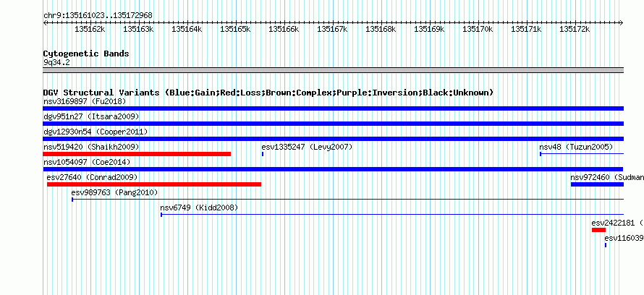Screen dimensions: 644x295
Task: Select the 9q34.2 band label
Action: [56, 62]
